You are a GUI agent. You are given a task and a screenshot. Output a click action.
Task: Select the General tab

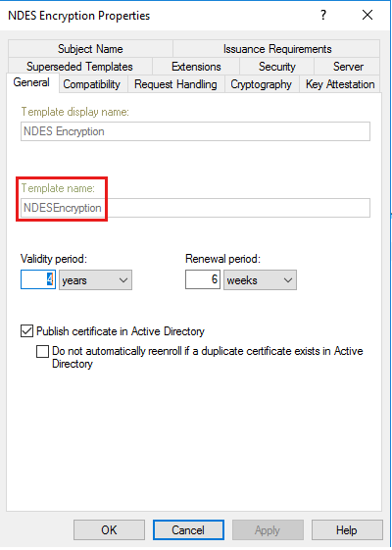(x=31, y=82)
